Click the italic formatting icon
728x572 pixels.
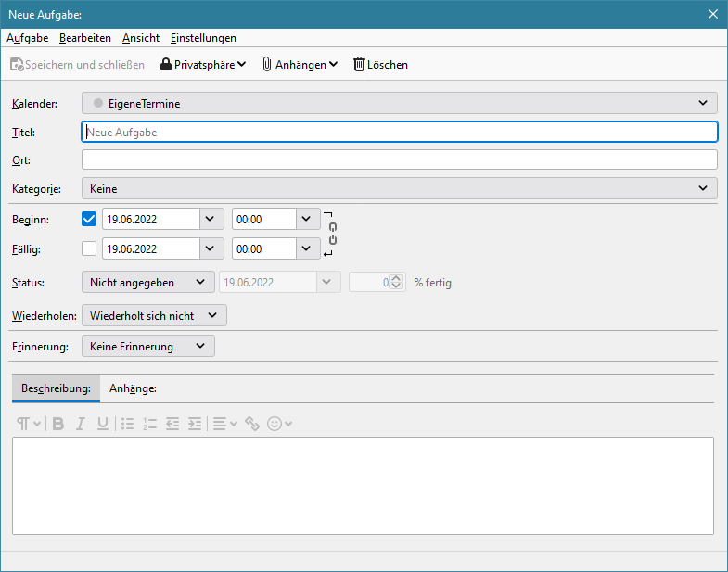pos(81,424)
